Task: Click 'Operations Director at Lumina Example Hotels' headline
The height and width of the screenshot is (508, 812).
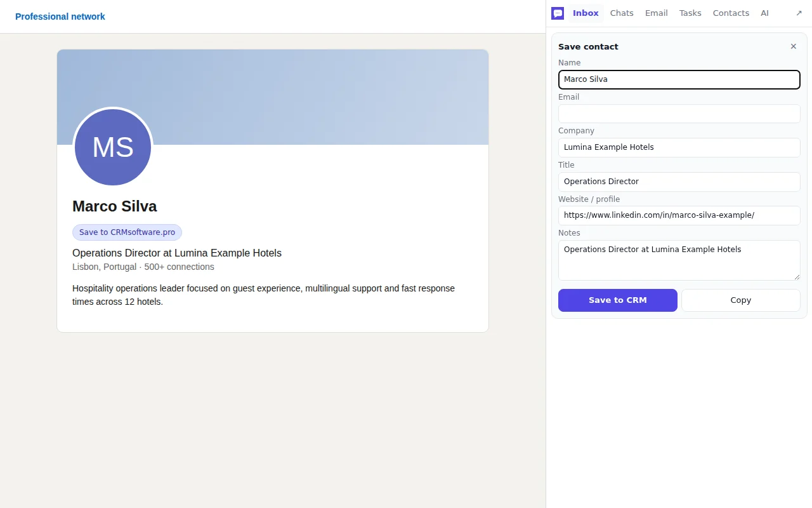Action: click(x=177, y=253)
